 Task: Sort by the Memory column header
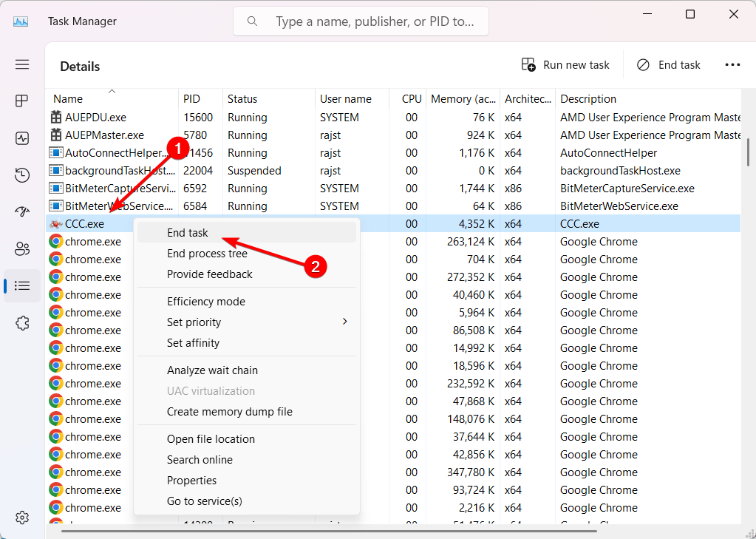[x=463, y=98]
